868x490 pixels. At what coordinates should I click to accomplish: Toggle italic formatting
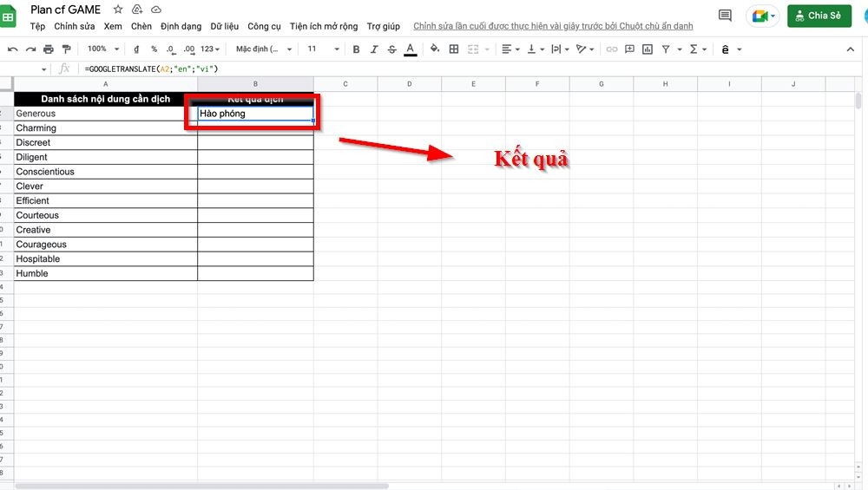(373, 49)
